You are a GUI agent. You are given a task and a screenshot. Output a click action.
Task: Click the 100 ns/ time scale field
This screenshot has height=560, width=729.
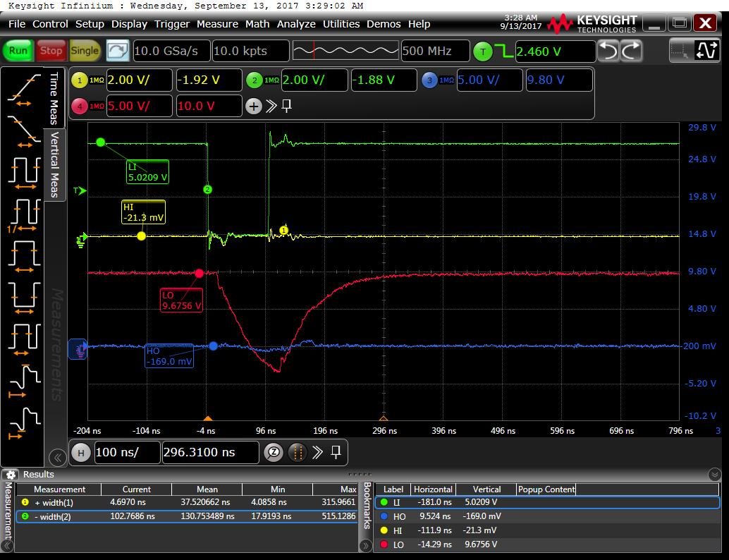tap(128, 452)
